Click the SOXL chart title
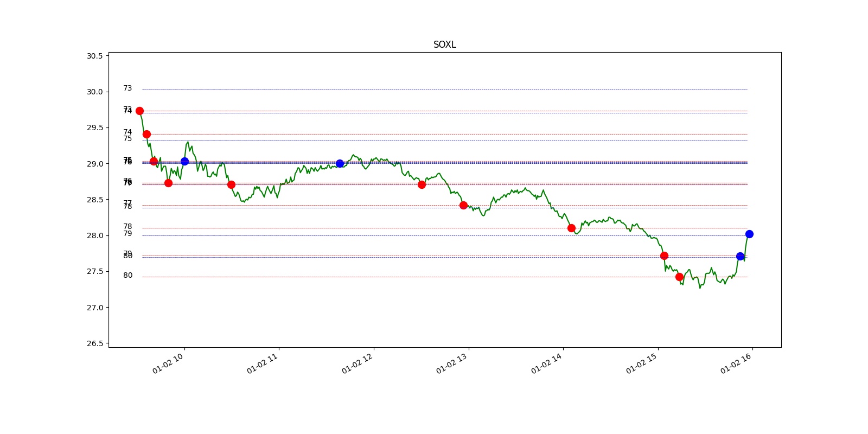 [444, 44]
